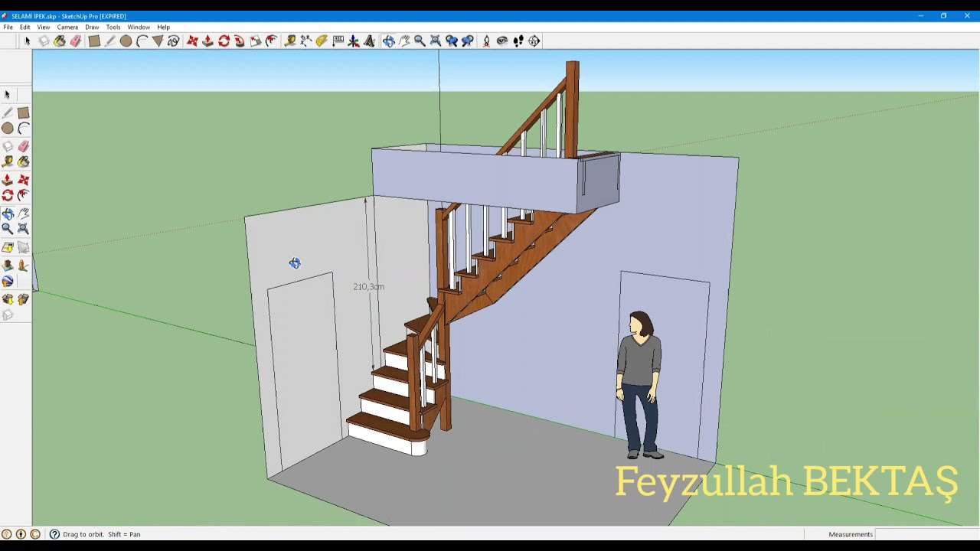The image size is (980, 551).
Task: Activate the Axes tool
Action: point(354,41)
